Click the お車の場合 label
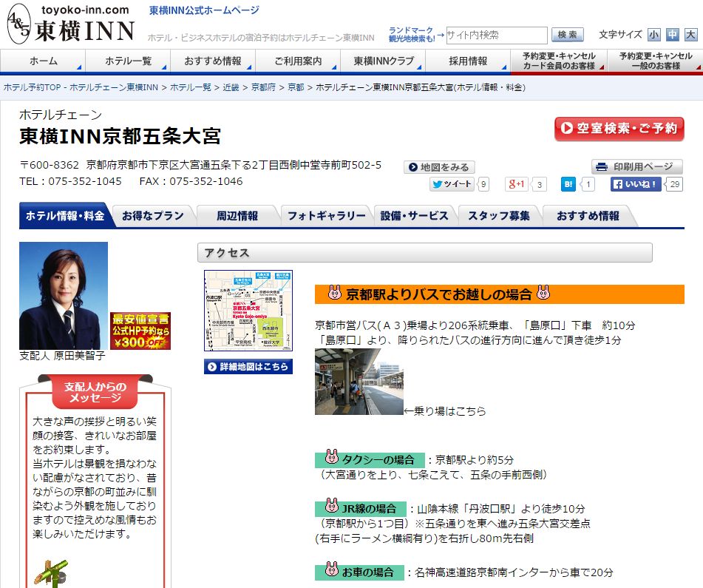This screenshot has height=588, width=703. [x=359, y=572]
